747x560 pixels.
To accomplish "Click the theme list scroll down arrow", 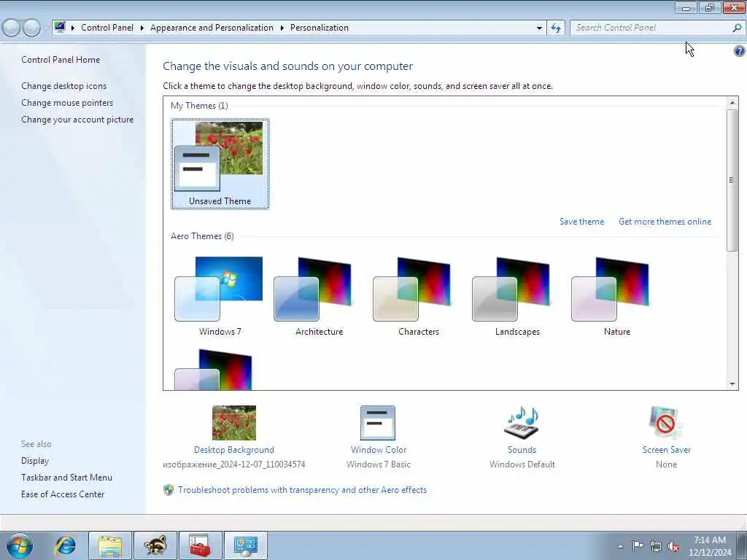I will click(x=732, y=384).
